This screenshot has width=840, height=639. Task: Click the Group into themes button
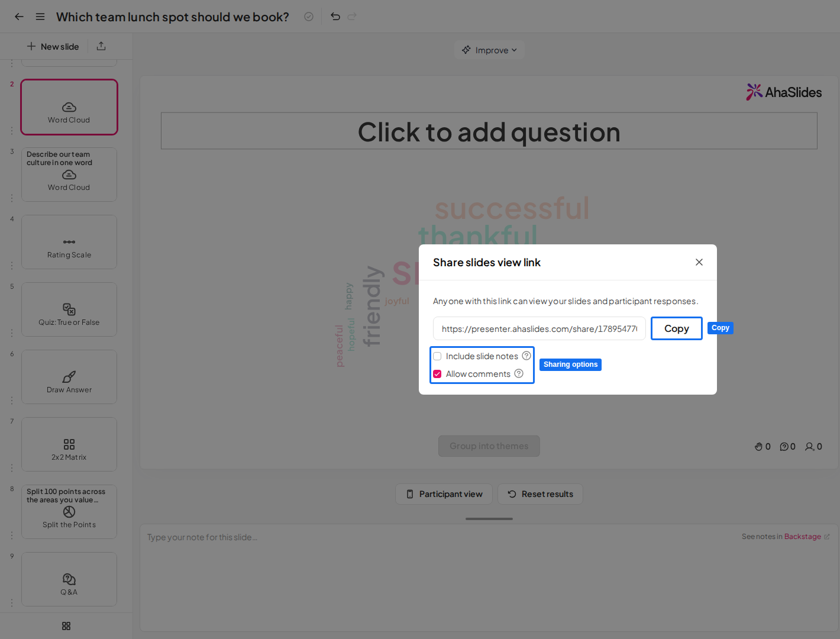(489, 446)
